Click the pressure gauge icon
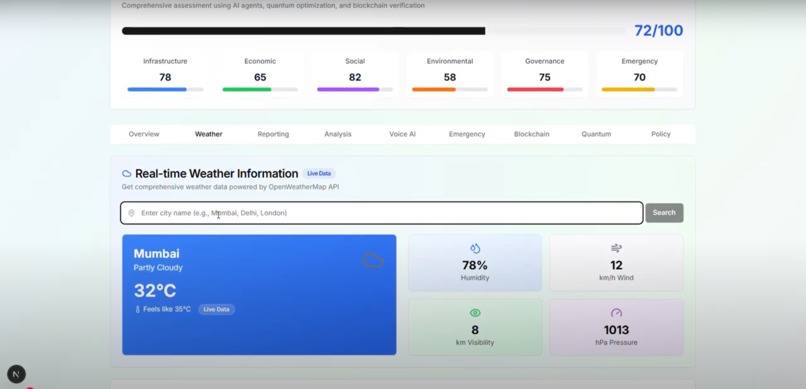Screen dimensions: 806x389 tap(616, 313)
